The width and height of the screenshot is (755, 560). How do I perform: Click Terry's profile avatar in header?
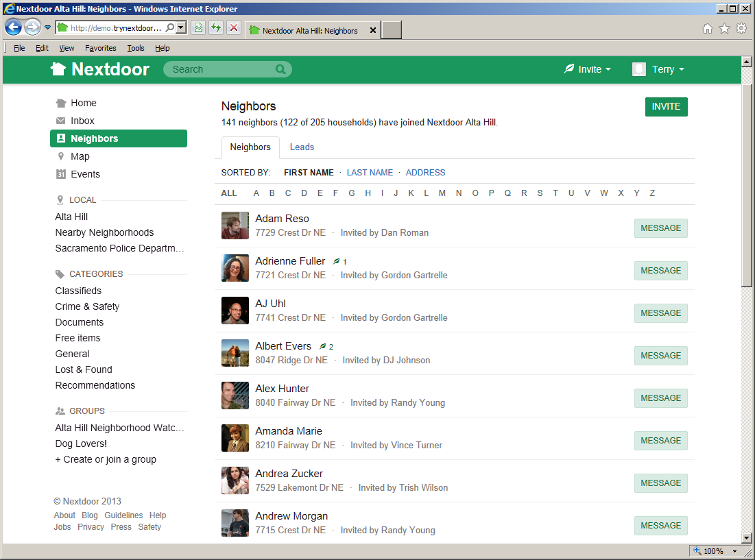[x=639, y=69]
